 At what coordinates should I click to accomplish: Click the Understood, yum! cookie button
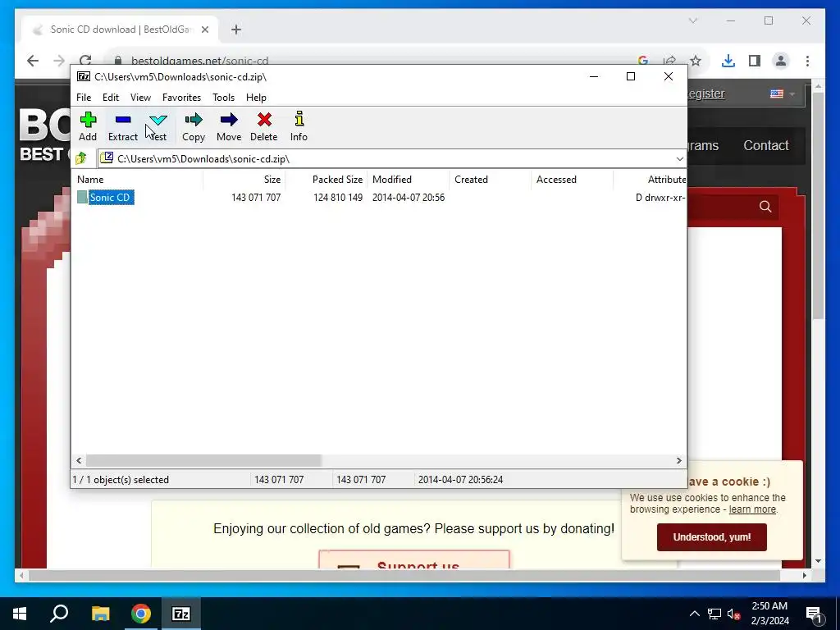(711, 536)
